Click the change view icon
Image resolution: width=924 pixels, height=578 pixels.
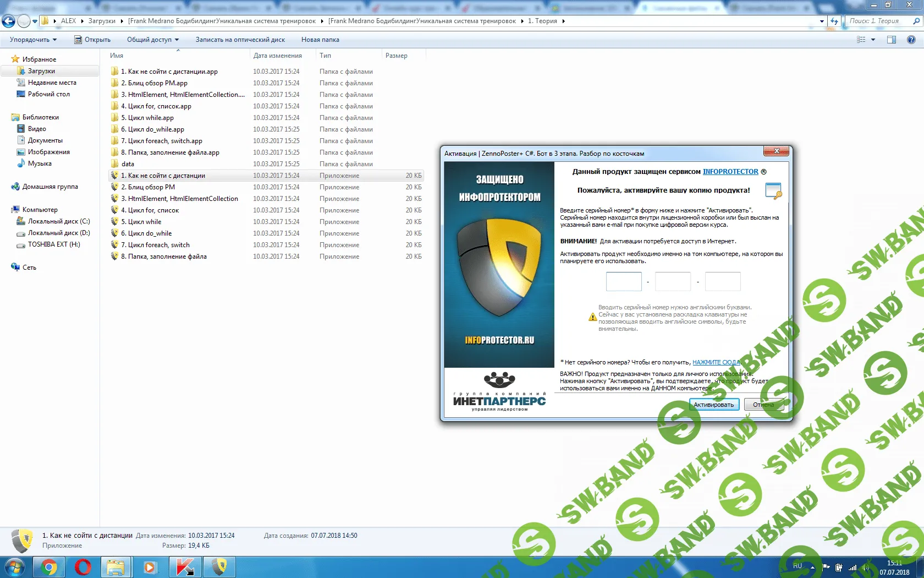[861, 40]
